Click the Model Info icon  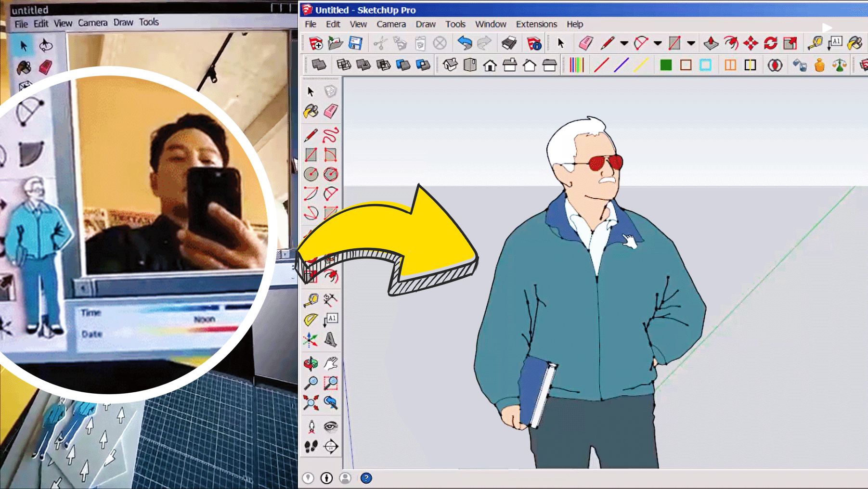tap(534, 43)
